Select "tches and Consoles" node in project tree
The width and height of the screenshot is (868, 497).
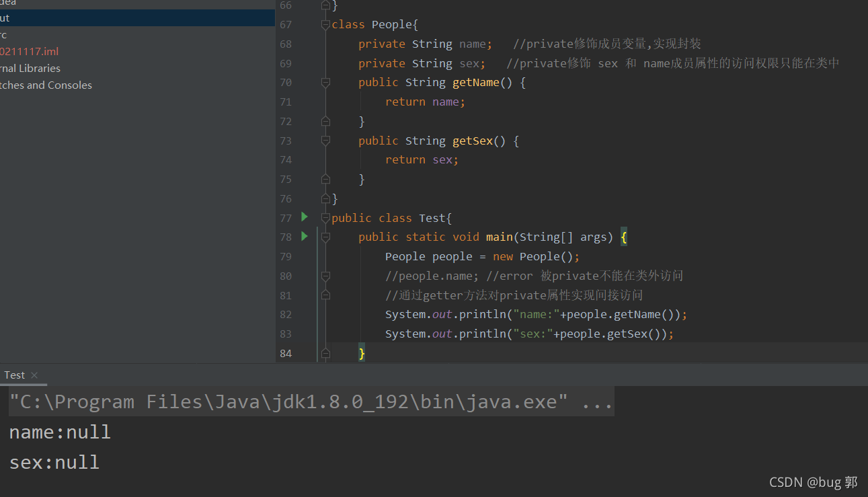point(46,85)
